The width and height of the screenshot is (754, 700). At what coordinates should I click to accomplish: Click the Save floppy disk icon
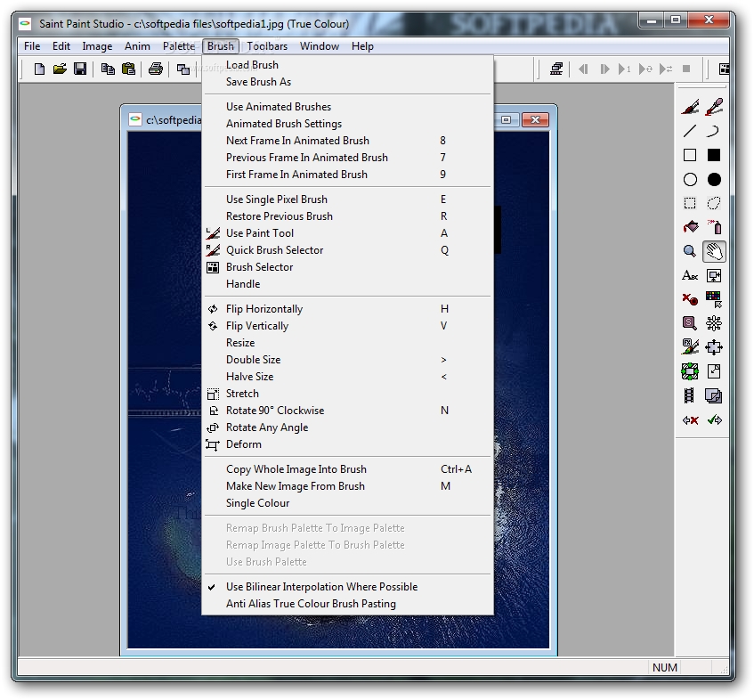coord(80,69)
